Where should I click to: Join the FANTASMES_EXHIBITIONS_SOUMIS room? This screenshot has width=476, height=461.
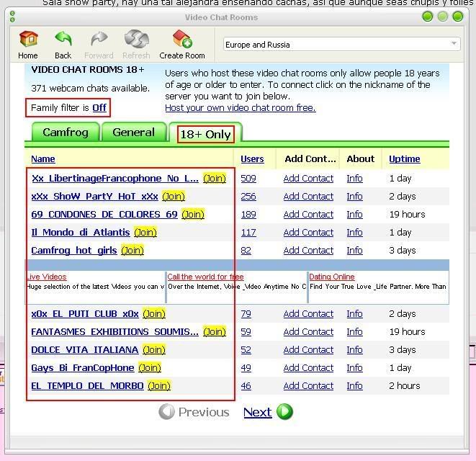(215, 331)
